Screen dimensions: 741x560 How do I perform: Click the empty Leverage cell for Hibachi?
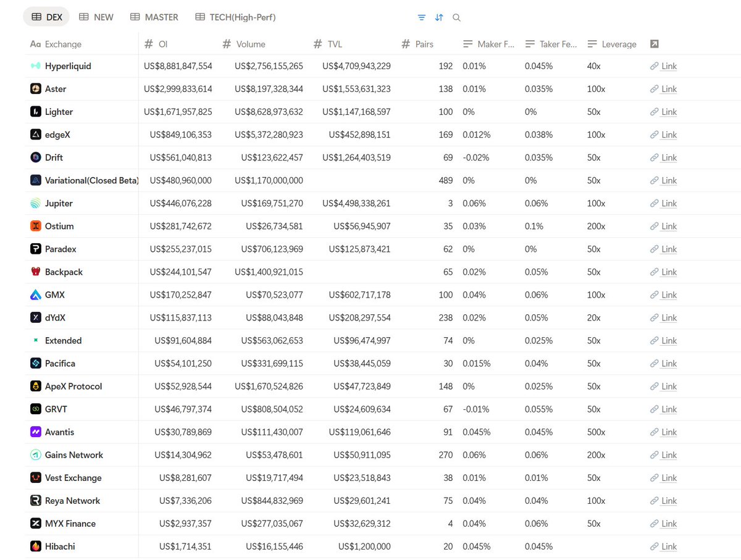point(613,546)
